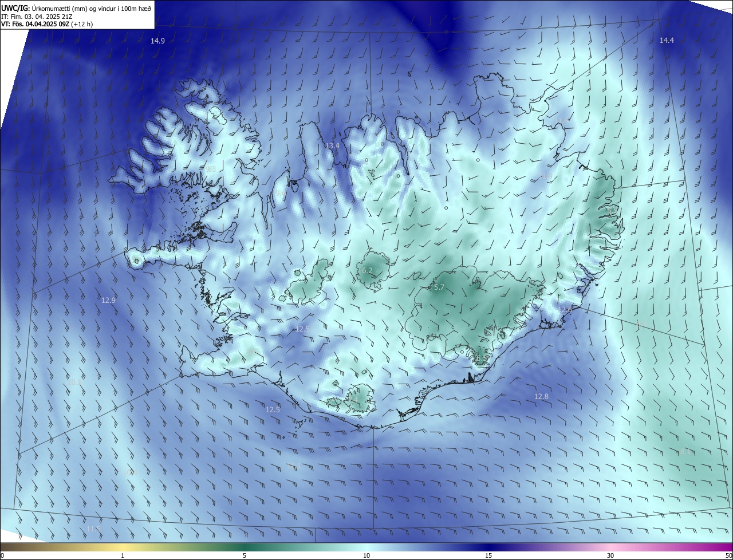Click the 50 tick on the color scale
The height and width of the screenshot is (560, 733).
(728, 555)
